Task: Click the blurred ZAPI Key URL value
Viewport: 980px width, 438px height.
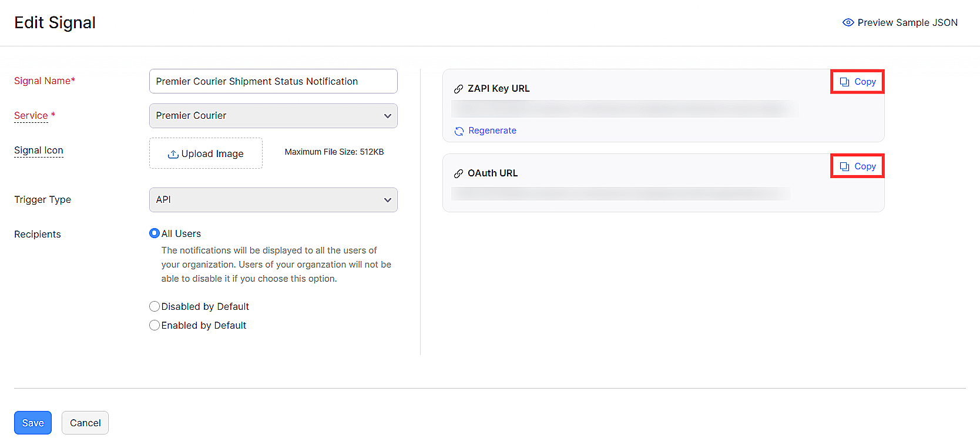Action: (623, 109)
